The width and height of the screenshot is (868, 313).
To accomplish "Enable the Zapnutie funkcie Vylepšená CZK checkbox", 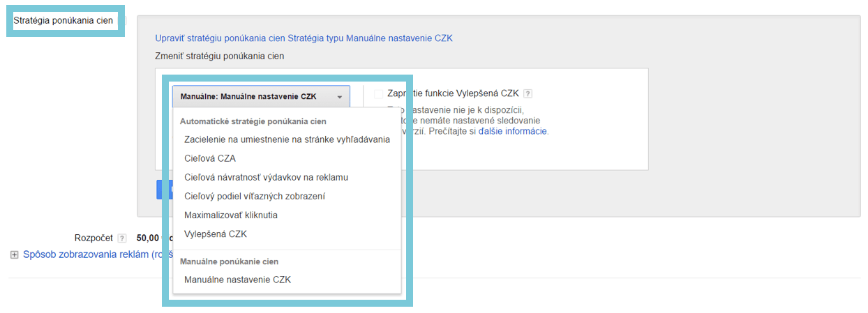I will click(379, 94).
